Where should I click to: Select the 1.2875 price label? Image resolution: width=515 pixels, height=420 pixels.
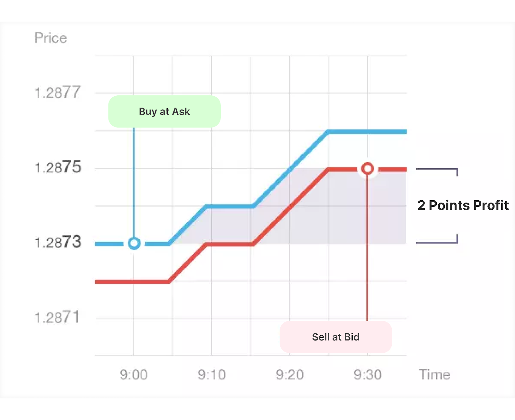[x=58, y=167]
